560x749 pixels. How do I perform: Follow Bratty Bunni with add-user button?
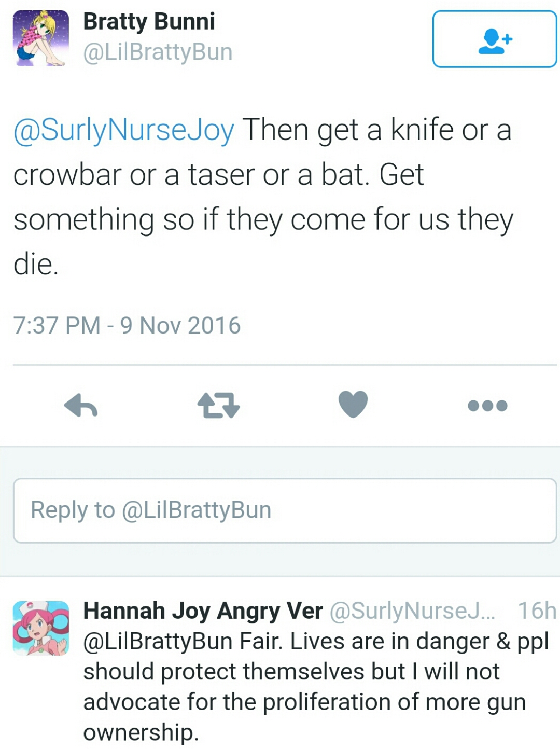(x=495, y=39)
